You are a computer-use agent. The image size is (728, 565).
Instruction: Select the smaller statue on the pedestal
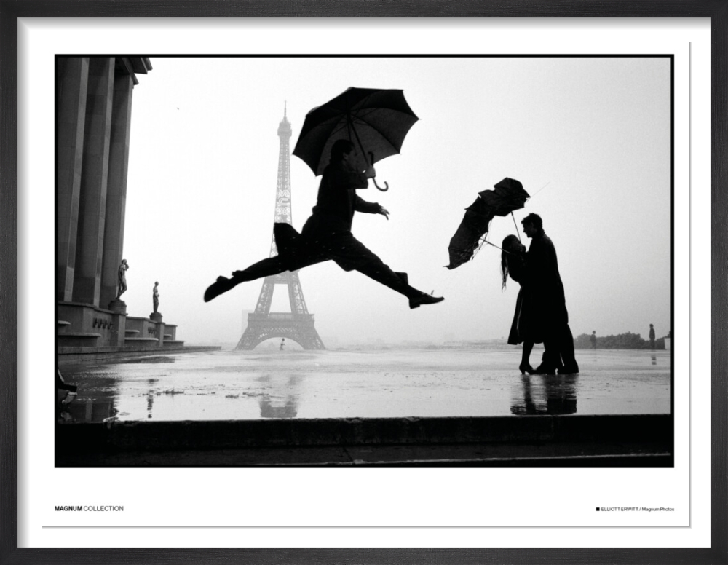(x=156, y=298)
